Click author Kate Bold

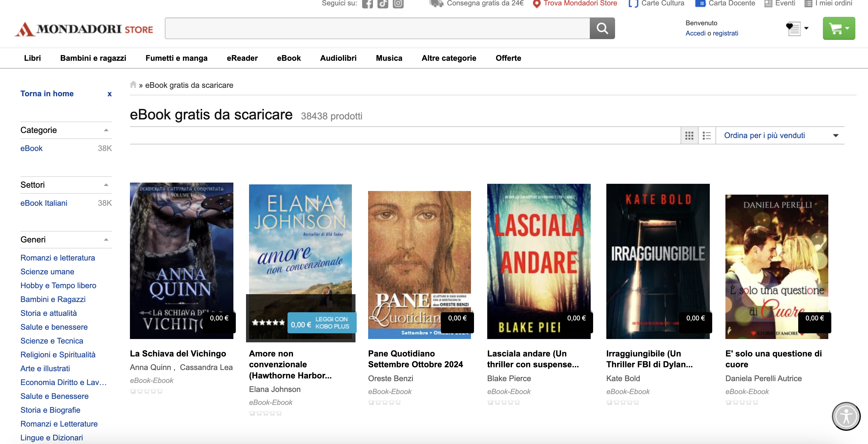pos(623,379)
